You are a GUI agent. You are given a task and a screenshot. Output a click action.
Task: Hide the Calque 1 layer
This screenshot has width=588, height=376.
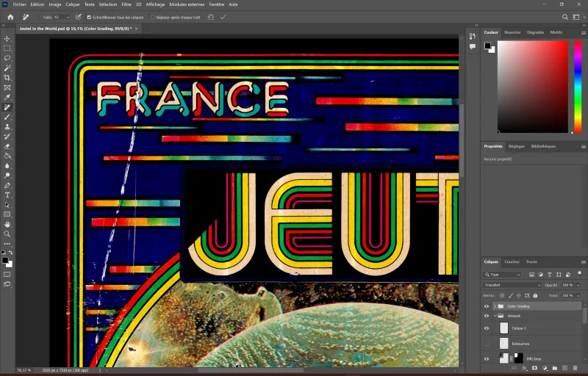486,328
